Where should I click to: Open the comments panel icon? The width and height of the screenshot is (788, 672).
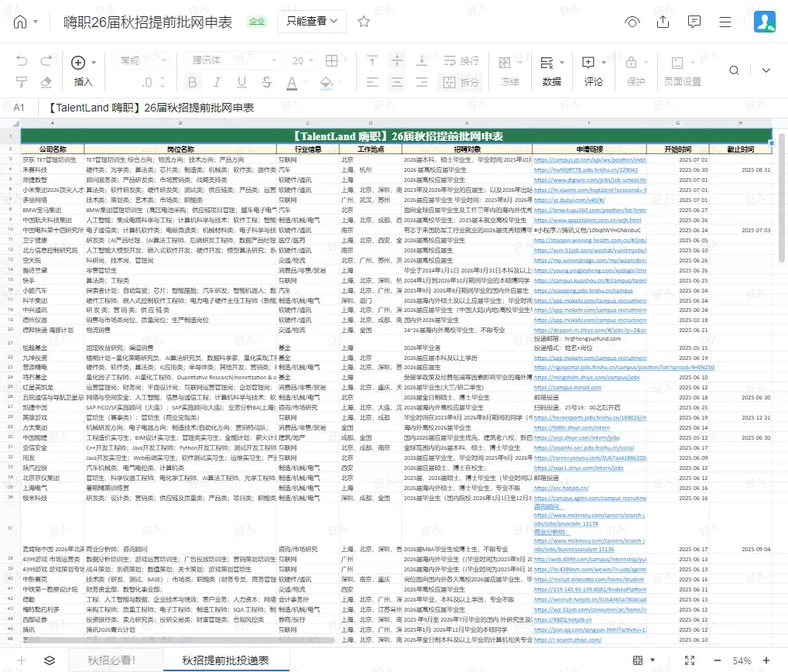click(694, 22)
